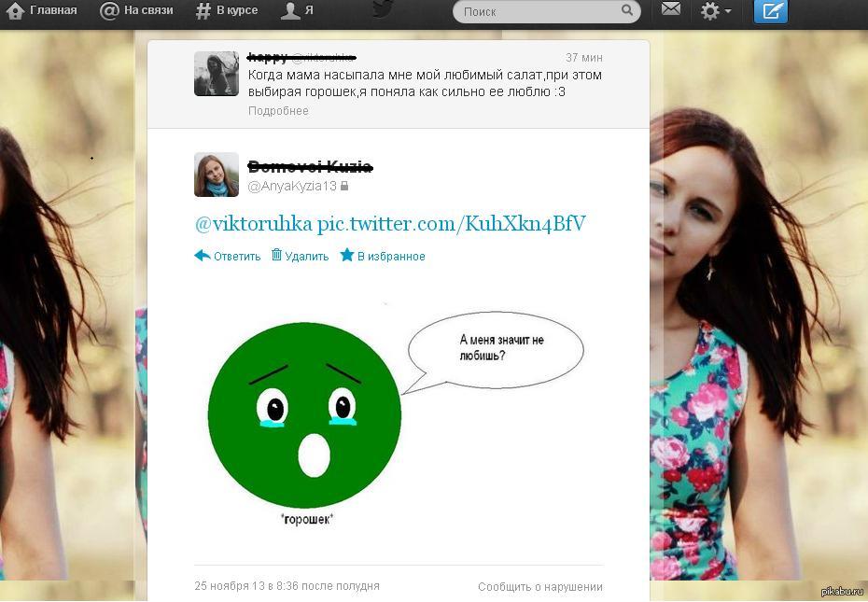Open the pic.twitter.com/KuhXkn4BfV link
868x602 pixels.
[x=452, y=225]
